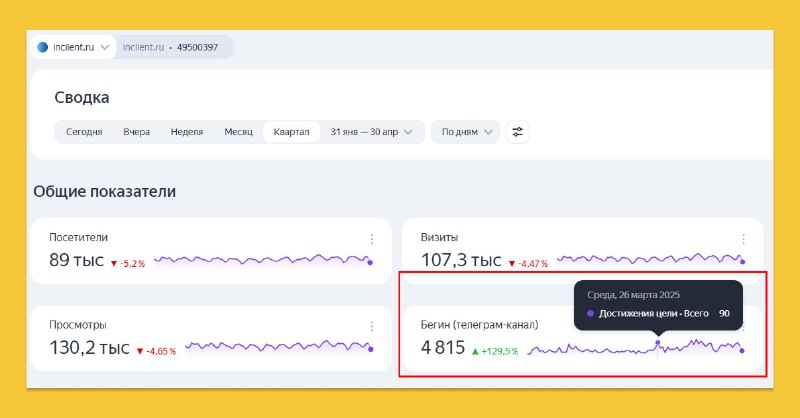
Task: Click the 4 815 goal completions value
Action: click(443, 348)
